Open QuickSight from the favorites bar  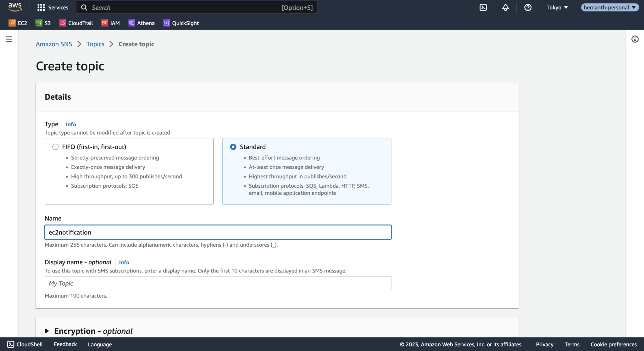click(x=180, y=23)
